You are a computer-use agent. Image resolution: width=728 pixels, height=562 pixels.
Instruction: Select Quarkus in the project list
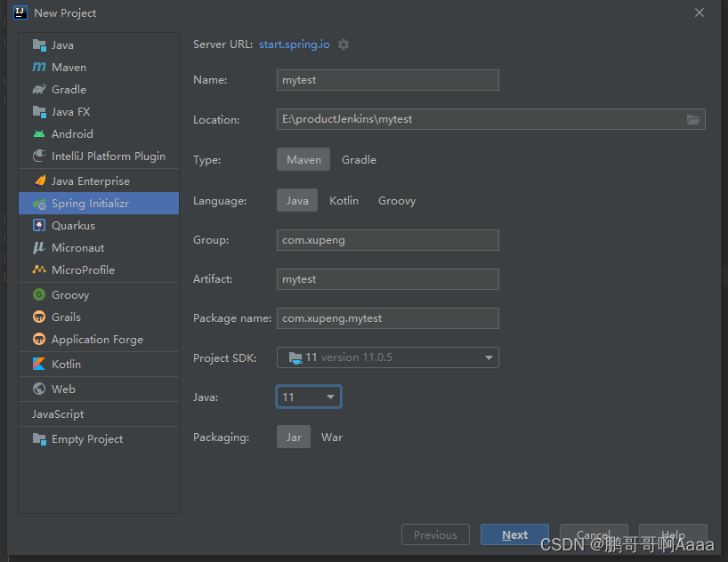click(99, 226)
